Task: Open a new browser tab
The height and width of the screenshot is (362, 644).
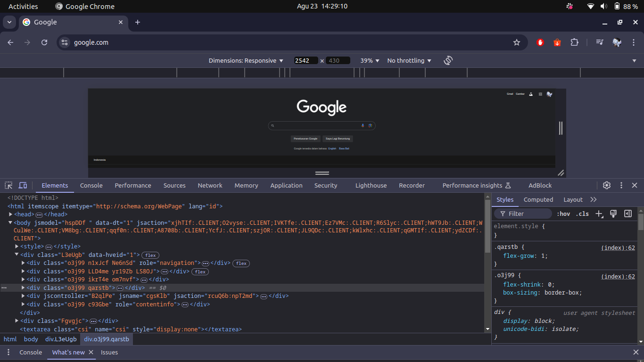Action: point(138,22)
